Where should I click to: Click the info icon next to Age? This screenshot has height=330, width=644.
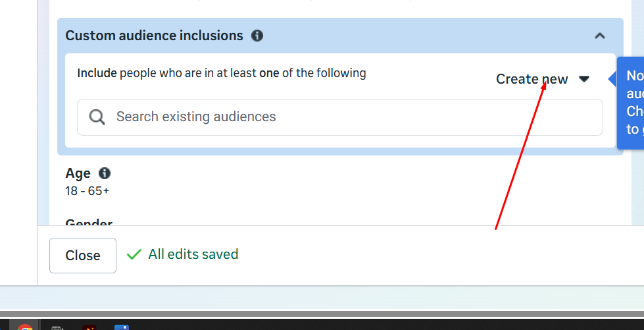point(104,173)
